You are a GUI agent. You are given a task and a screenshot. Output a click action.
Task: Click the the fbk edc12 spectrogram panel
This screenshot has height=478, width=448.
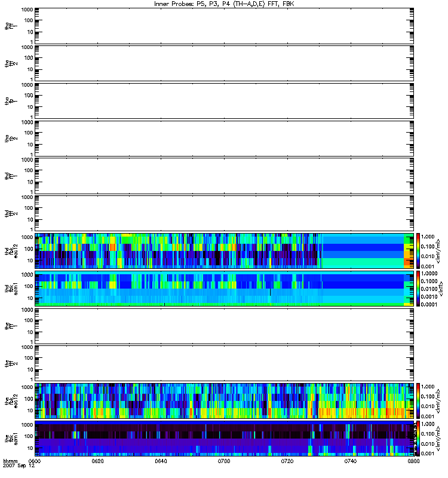[225, 401]
